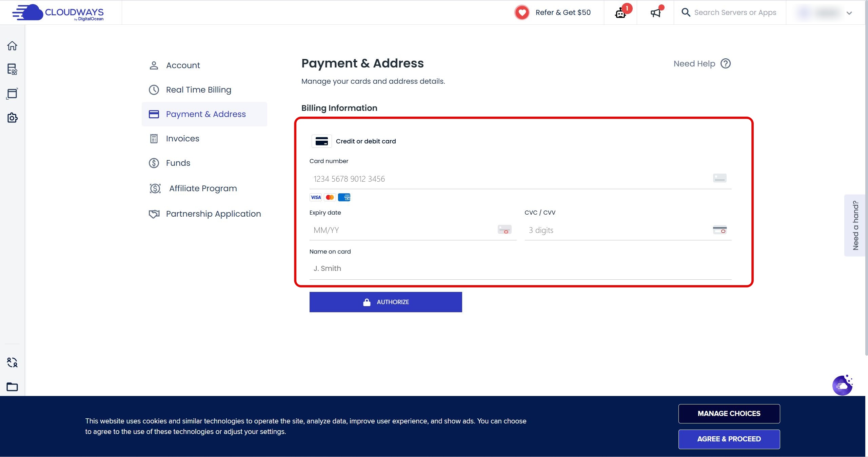Click the home icon in sidebar
This screenshot has height=457, width=868.
coord(12,46)
